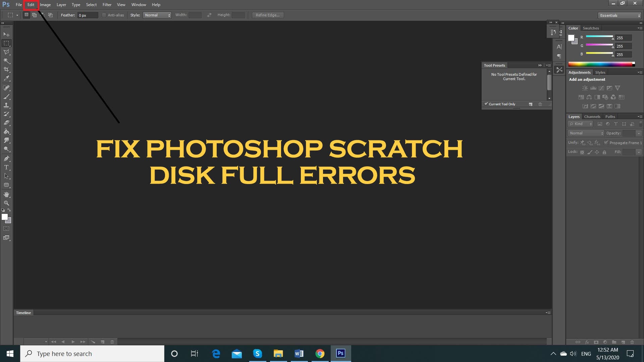Select the Type tool
Viewport: 644px width, 362px height.
(x=6, y=167)
